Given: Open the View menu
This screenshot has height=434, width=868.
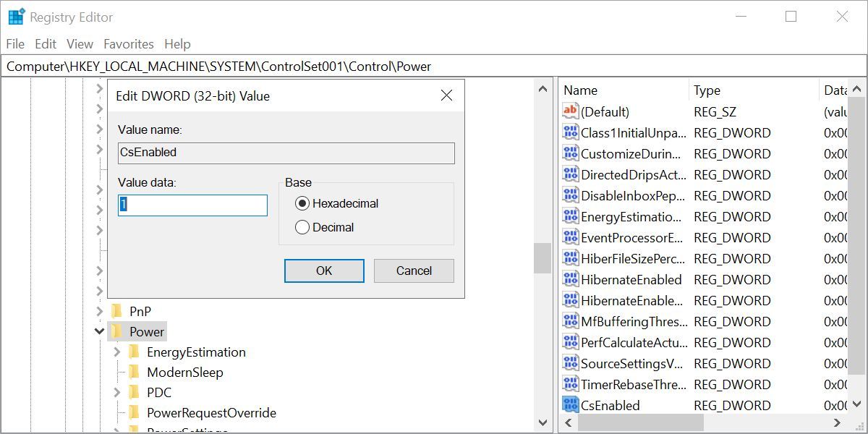Looking at the screenshot, I should click(80, 43).
